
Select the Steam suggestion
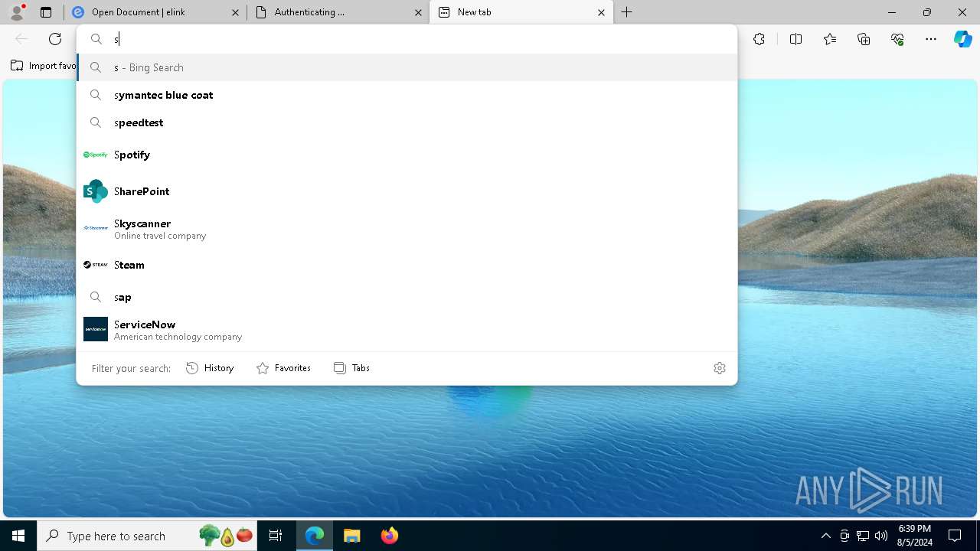pyautogui.click(x=407, y=265)
